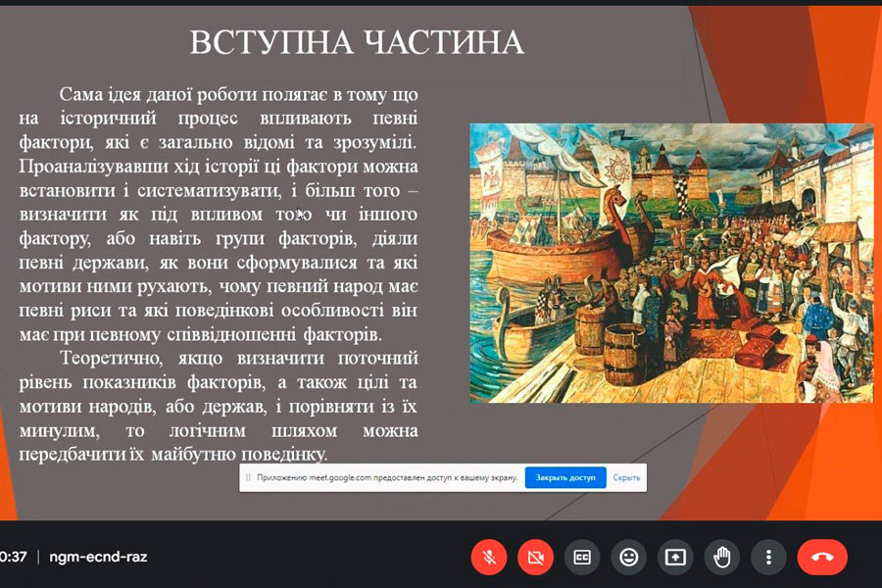
Task: Unmute the microphone in the call bar
Action: [x=489, y=557]
